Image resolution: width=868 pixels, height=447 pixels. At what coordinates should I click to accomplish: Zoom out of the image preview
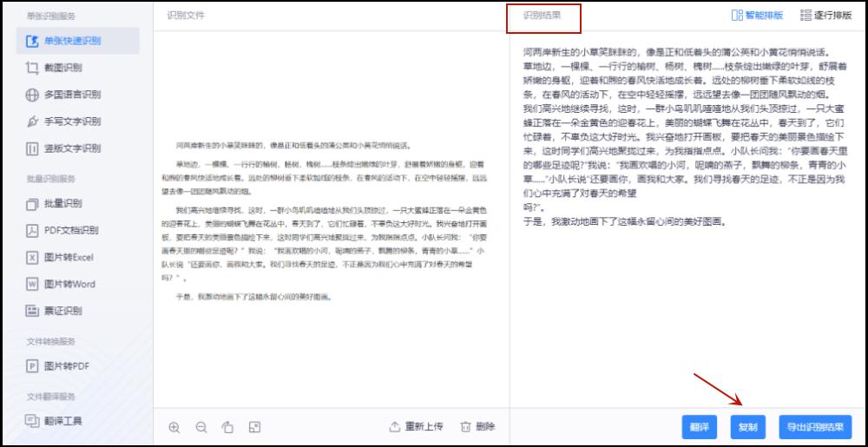pos(201,427)
